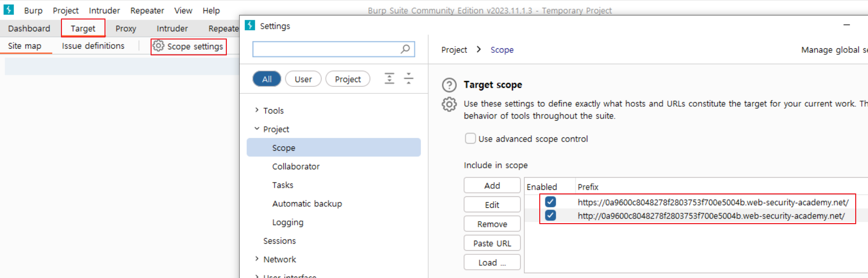Click the Remove scope button
The height and width of the screenshot is (278, 868).
point(492,224)
